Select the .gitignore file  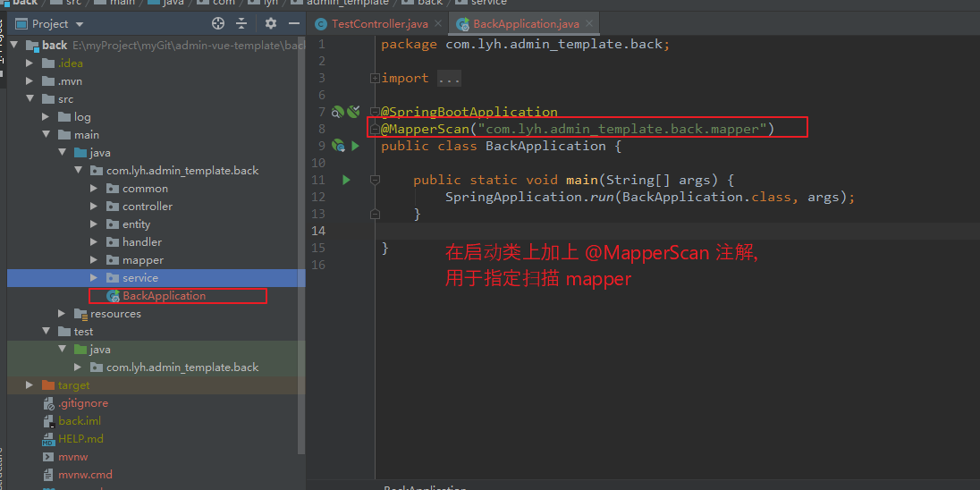pyautogui.click(x=83, y=403)
